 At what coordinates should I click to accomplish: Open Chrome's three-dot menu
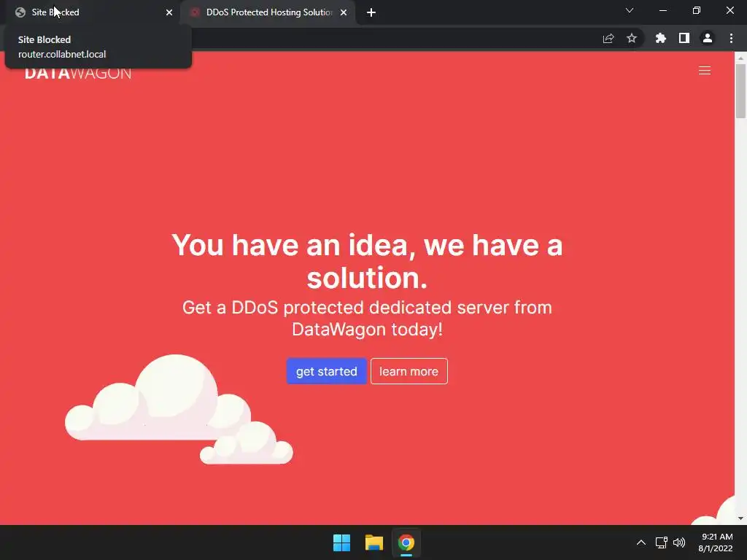tap(731, 38)
